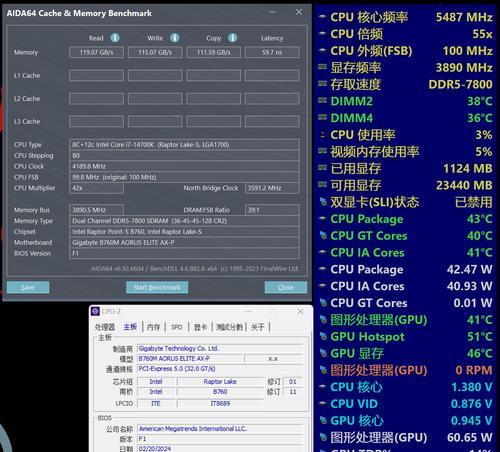This screenshot has height=452, width=500.
Task: Click icon beside 可用显存
Action: 322,184
